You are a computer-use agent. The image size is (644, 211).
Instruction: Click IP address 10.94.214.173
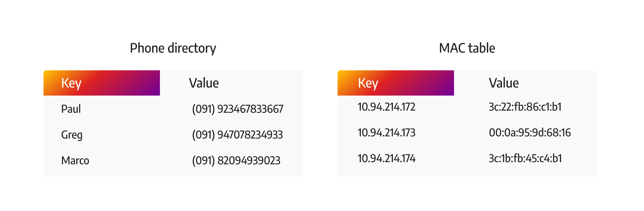[386, 133]
